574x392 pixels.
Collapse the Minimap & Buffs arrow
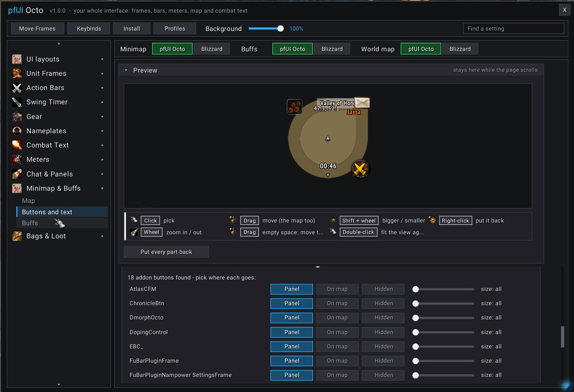pyautogui.click(x=102, y=189)
